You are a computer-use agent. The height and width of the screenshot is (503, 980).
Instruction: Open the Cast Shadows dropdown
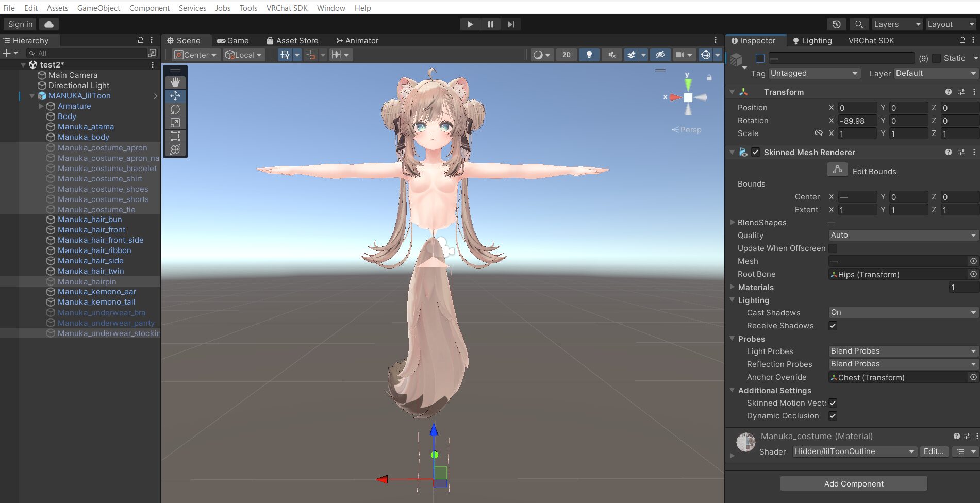point(902,312)
